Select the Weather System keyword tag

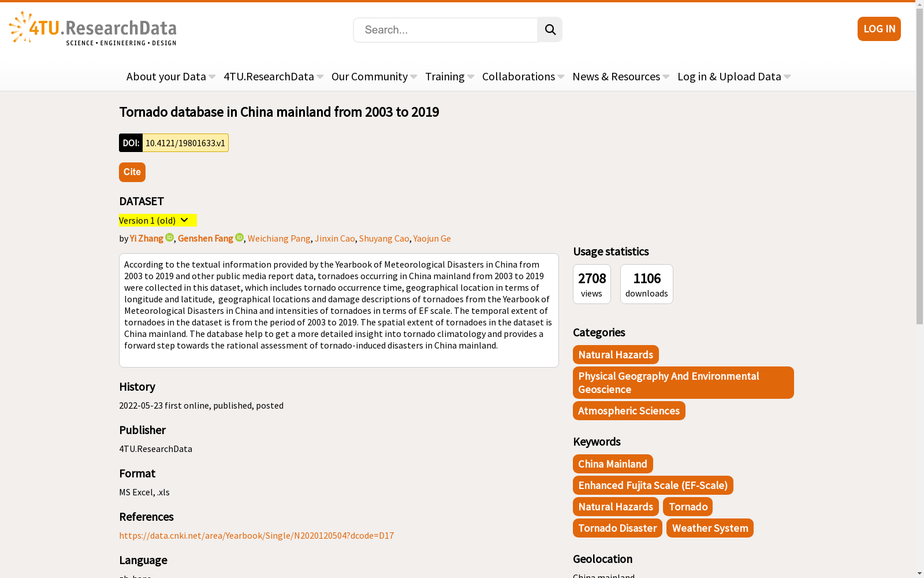pos(710,528)
